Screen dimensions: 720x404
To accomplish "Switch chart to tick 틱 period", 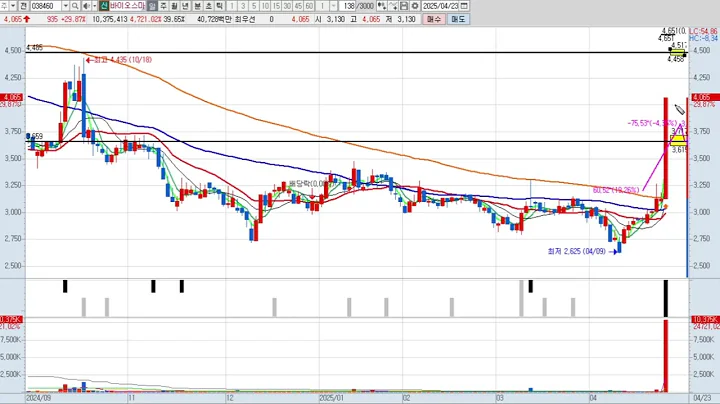I will 219,6.
